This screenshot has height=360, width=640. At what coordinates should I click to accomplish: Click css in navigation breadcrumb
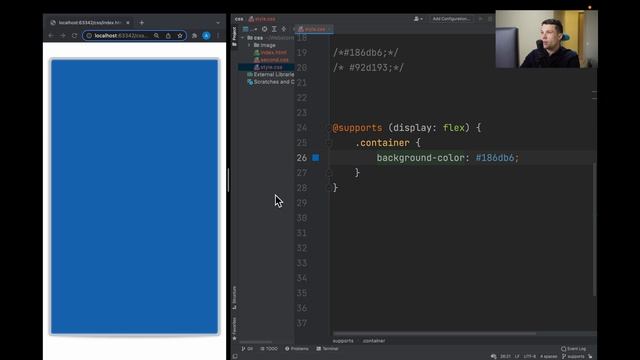coord(239,19)
